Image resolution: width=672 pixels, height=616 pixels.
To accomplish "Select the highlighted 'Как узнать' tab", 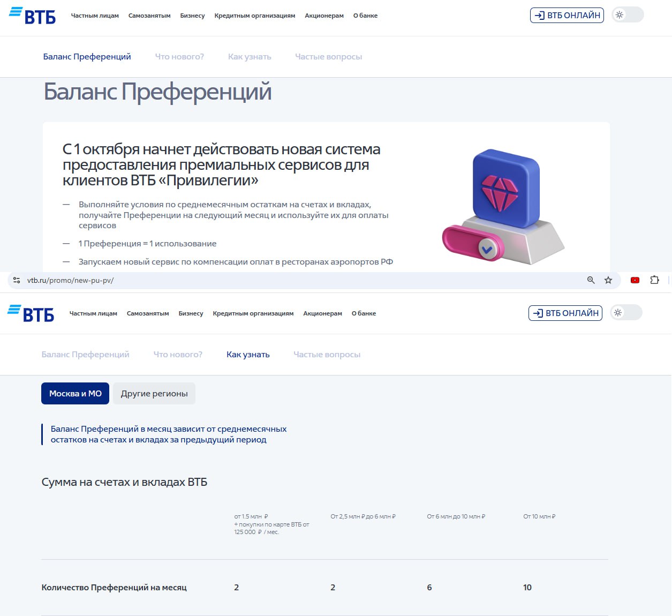I will [x=248, y=355].
